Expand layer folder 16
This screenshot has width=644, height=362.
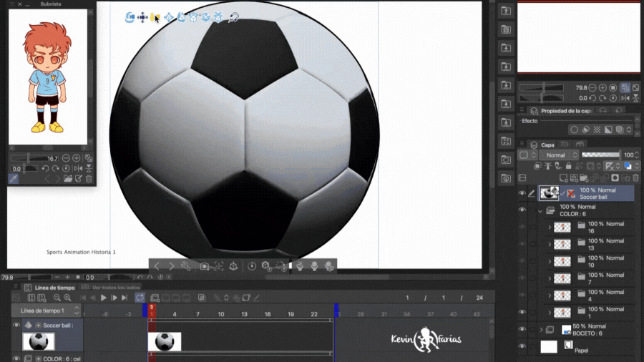pos(550,227)
